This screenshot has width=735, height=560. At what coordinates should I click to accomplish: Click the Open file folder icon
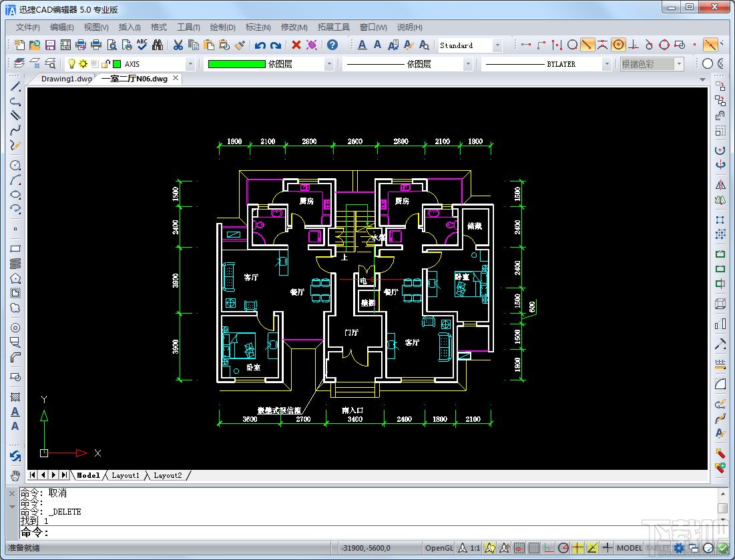pos(35,45)
